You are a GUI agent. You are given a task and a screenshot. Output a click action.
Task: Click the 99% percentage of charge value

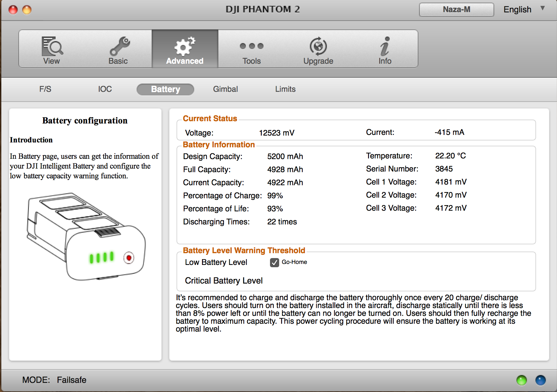275,196
